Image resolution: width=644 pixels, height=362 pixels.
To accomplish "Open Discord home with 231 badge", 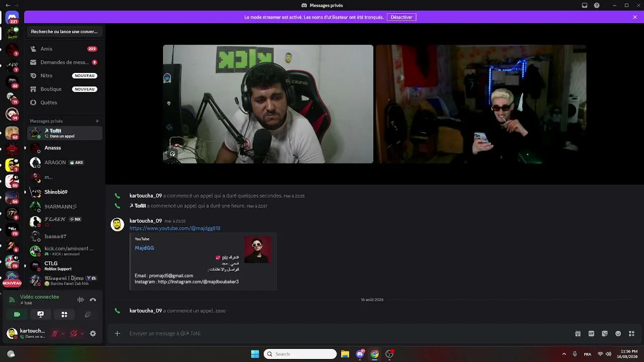I will (12, 18).
